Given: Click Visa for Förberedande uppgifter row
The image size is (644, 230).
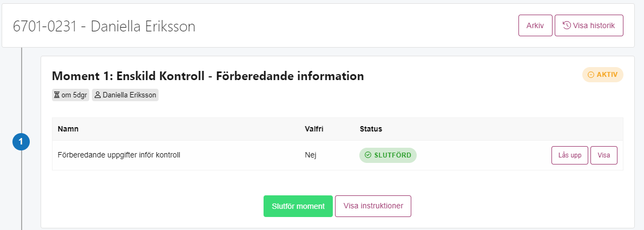Looking at the screenshot, I should [x=604, y=155].
